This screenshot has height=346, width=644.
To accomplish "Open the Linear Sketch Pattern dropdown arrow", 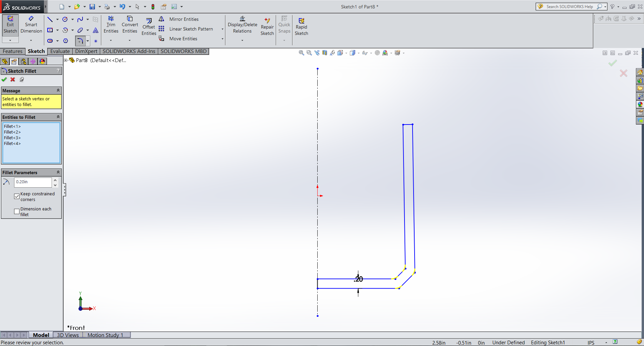I will 222,29.
